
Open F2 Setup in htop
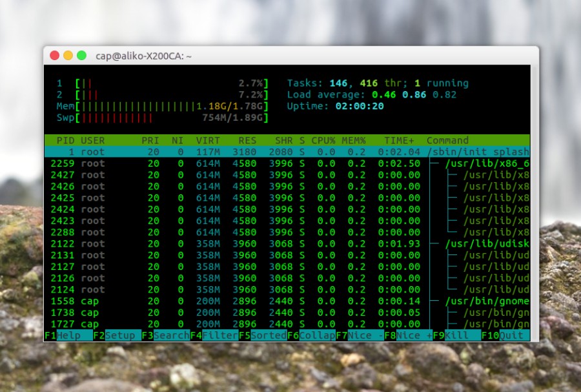[117, 336]
